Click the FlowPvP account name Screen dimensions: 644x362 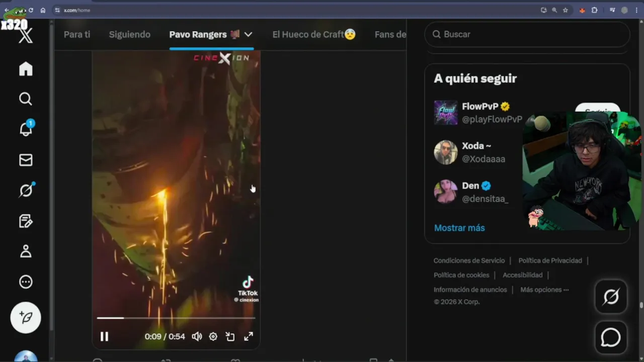tap(480, 107)
